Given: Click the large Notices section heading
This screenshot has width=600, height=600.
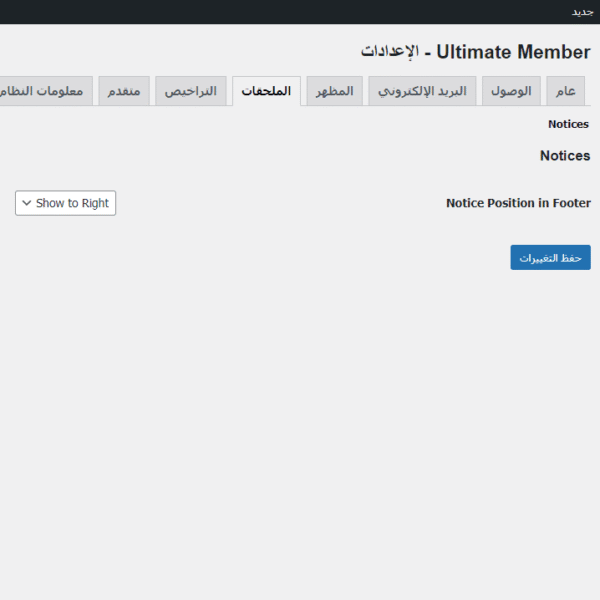Looking at the screenshot, I should click(x=565, y=156).
